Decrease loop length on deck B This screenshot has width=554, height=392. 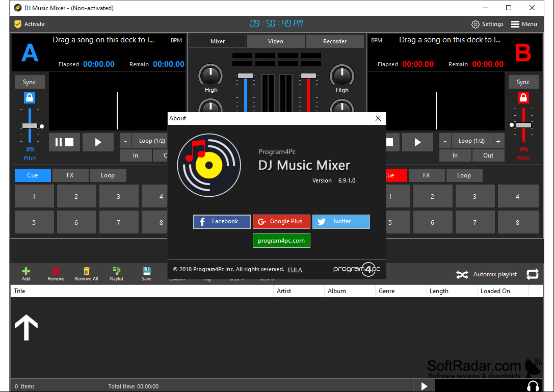(x=445, y=141)
